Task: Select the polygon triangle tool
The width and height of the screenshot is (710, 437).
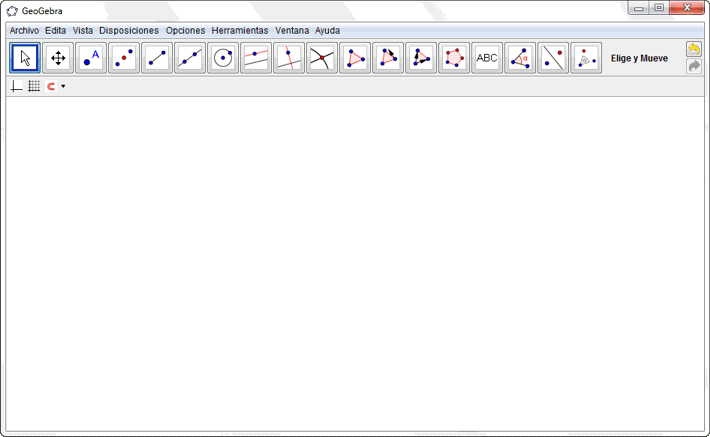Action: pos(355,58)
